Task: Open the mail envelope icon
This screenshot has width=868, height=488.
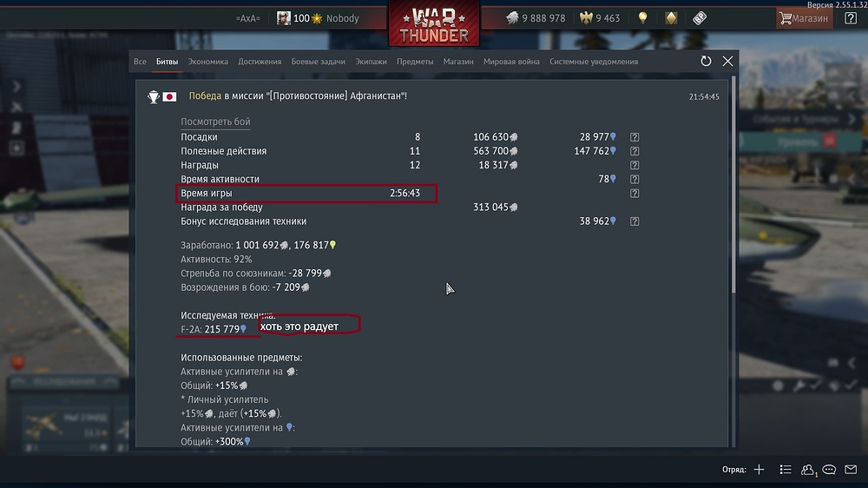Action: [x=851, y=469]
